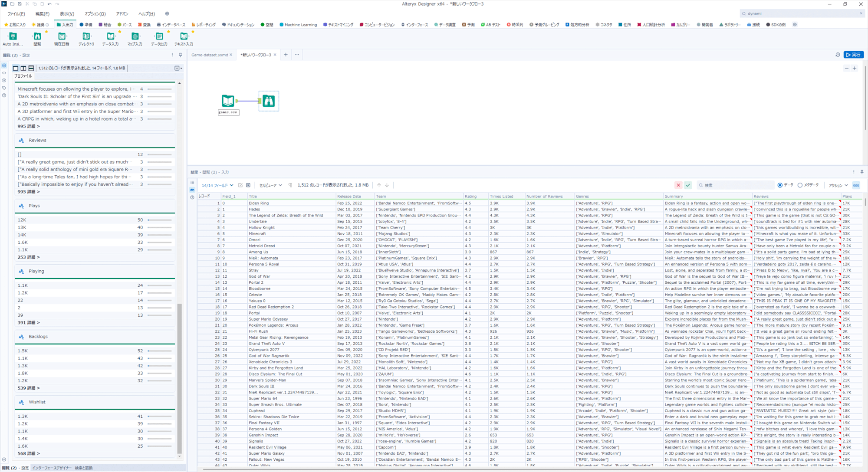Image resolution: width=868 pixels, height=472 pixels.
Task: Open workflow run history clock icon
Action: coord(838,55)
